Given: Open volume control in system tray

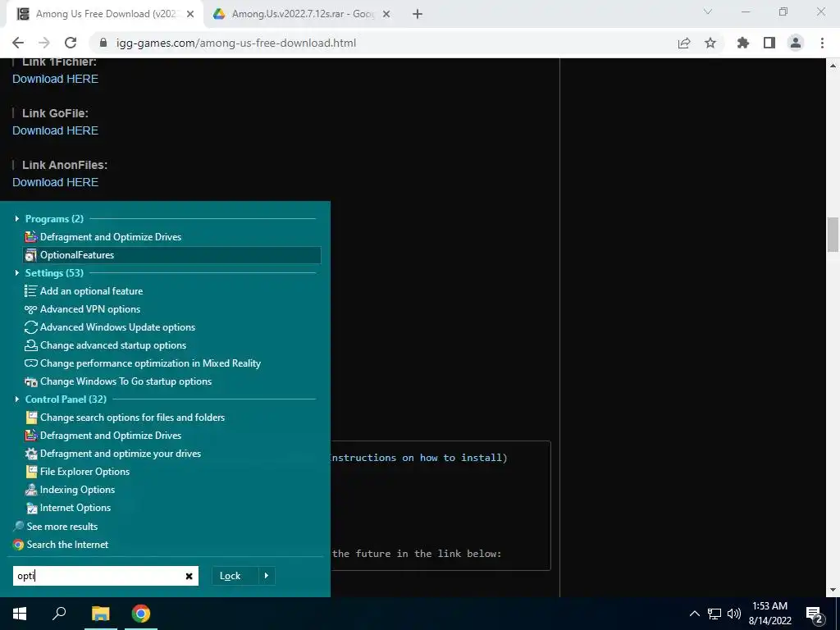Looking at the screenshot, I should click(734, 614).
